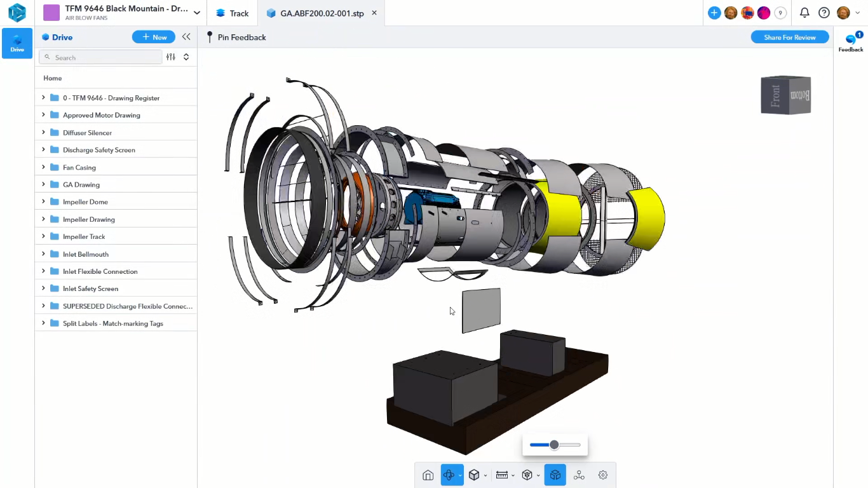This screenshot has width=868, height=488.
Task: Expand the Impeller Track folder
Action: [43, 236]
